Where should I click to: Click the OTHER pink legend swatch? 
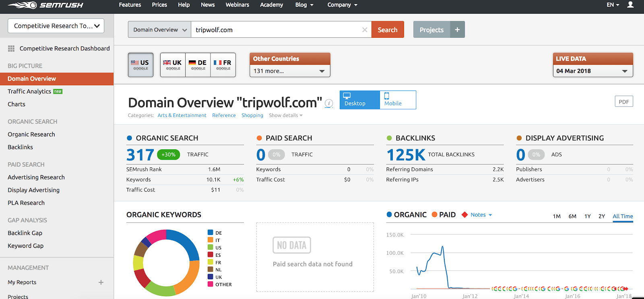(x=210, y=284)
